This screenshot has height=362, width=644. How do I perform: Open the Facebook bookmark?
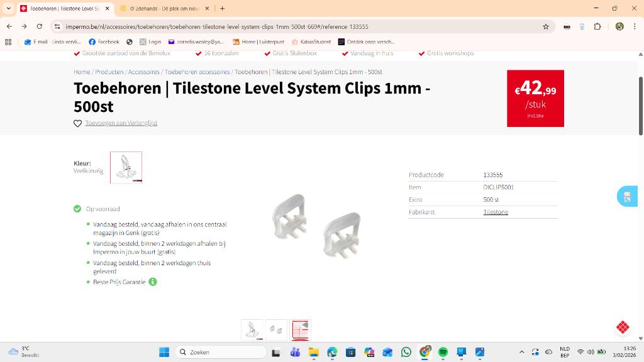click(x=104, y=42)
